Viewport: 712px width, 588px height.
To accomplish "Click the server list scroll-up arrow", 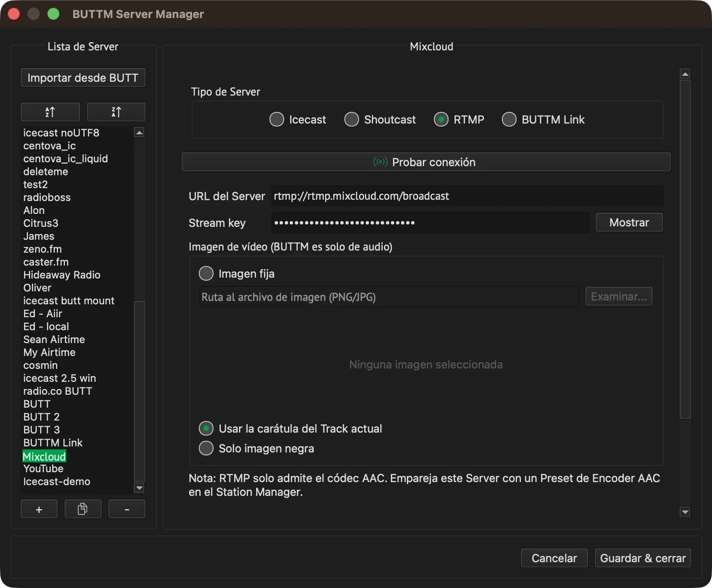I will point(139,133).
